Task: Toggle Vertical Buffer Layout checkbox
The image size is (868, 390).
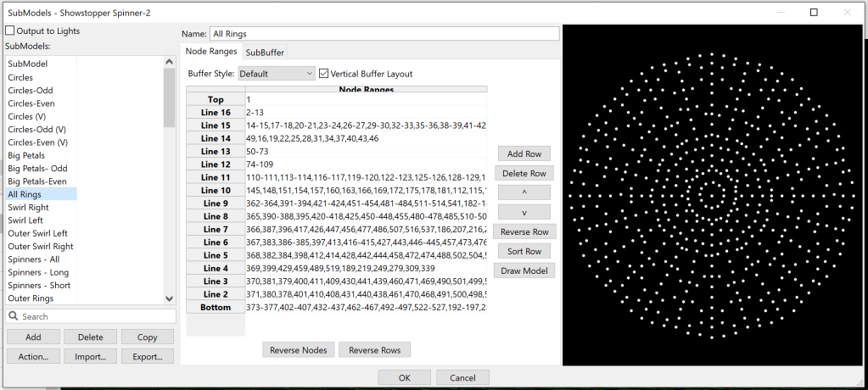Action: pyautogui.click(x=322, y=74)
